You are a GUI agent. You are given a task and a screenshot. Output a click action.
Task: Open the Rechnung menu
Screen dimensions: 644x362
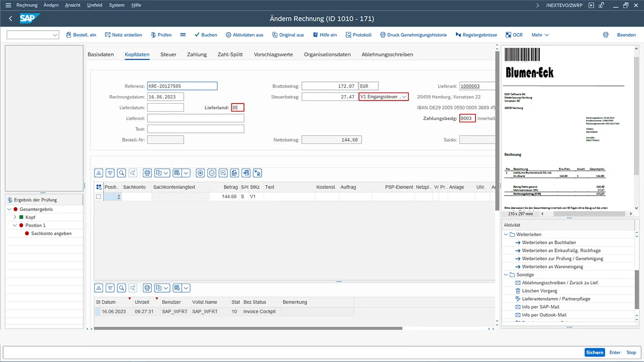point(27,5)
